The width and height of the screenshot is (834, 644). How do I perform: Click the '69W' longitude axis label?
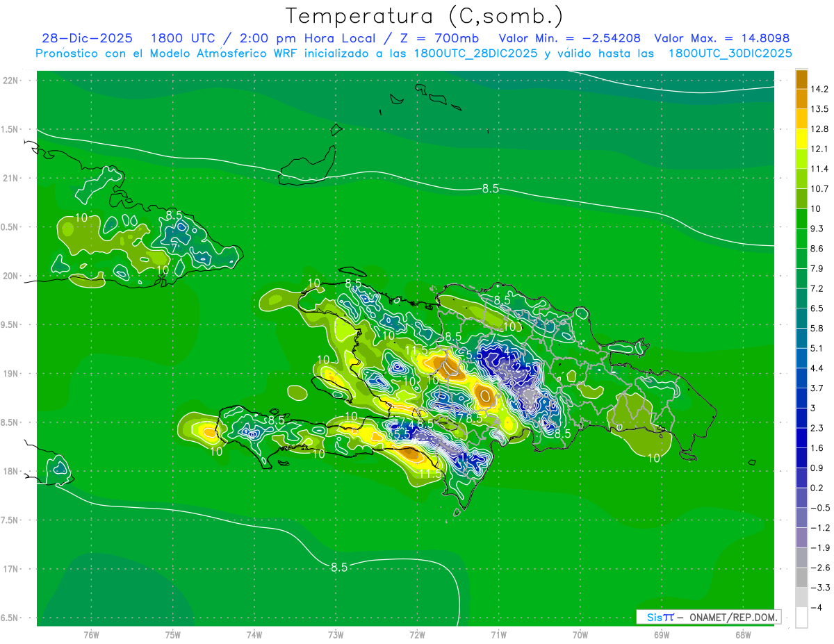[x=662, y=634]
